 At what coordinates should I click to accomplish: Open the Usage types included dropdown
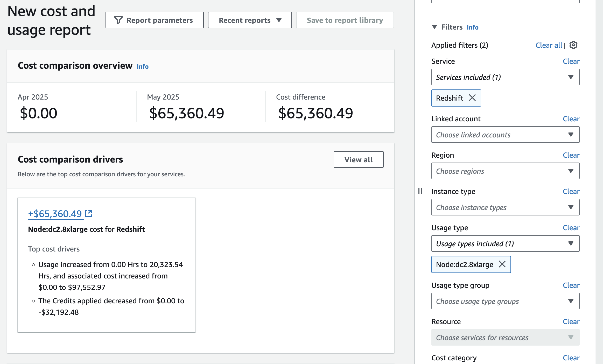pos(505,243)
